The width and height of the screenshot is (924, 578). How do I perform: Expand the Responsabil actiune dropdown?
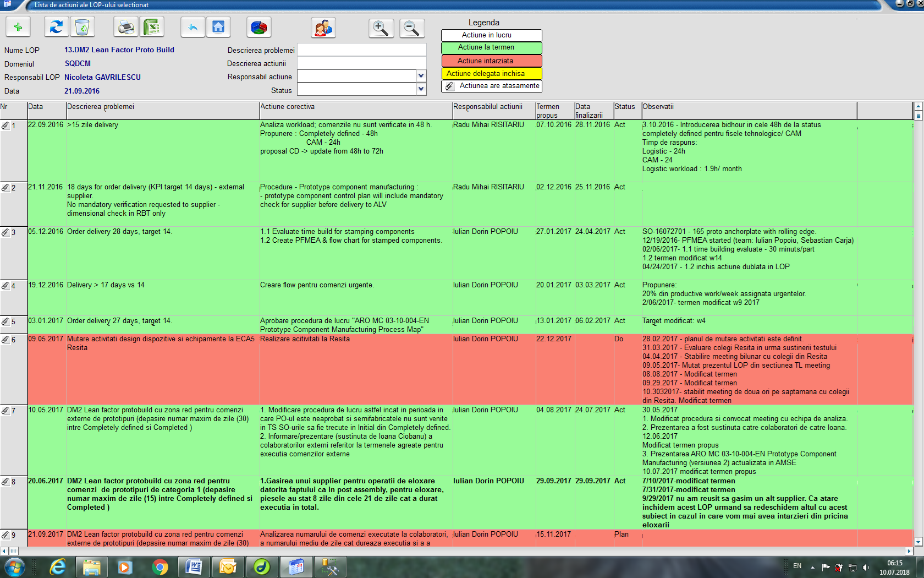421,75
